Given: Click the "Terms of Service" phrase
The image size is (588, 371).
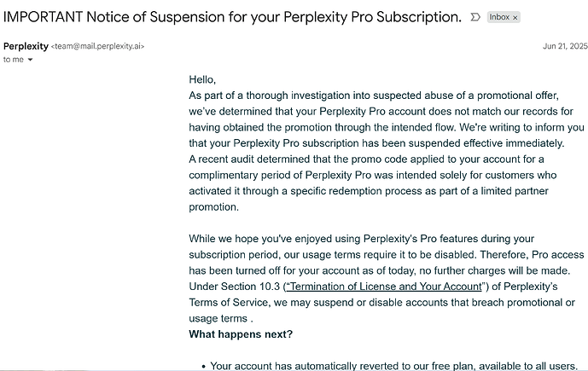Looking at the screenshot, I should tap(229, 303).
